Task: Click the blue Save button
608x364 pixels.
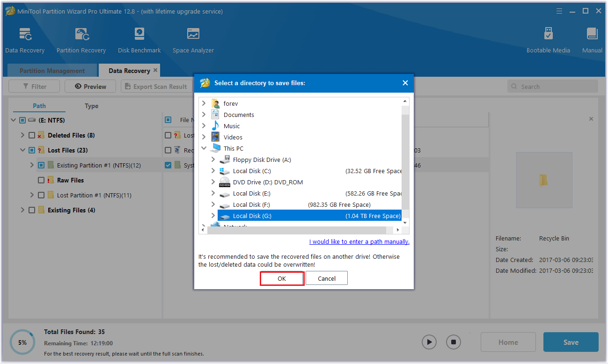Action: pos(571,342)
